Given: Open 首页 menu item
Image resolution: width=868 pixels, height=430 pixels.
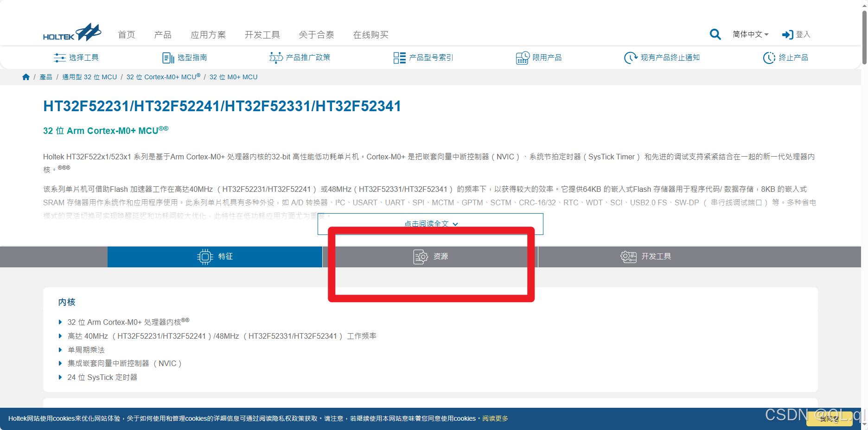Looking at the screenshot, I should pyautogui.click(x=127, y=35).
